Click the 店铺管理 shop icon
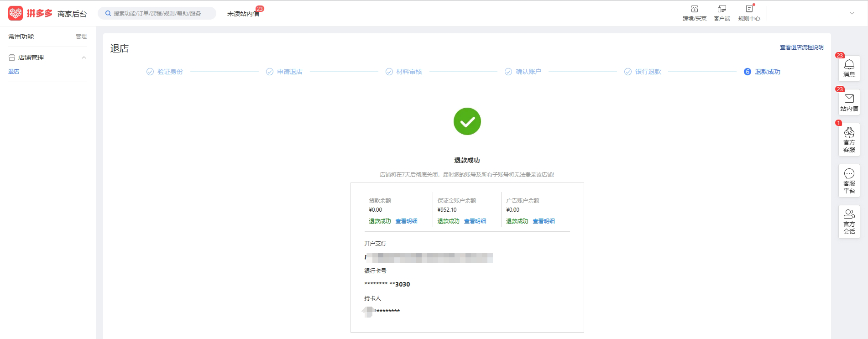 click(x=12, y=57)
